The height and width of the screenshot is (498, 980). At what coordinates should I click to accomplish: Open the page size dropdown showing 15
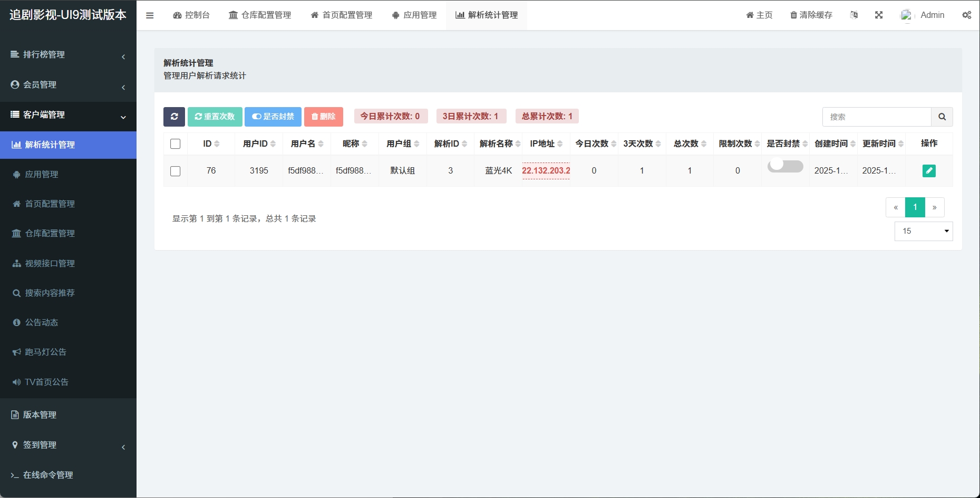click(923, 231)
